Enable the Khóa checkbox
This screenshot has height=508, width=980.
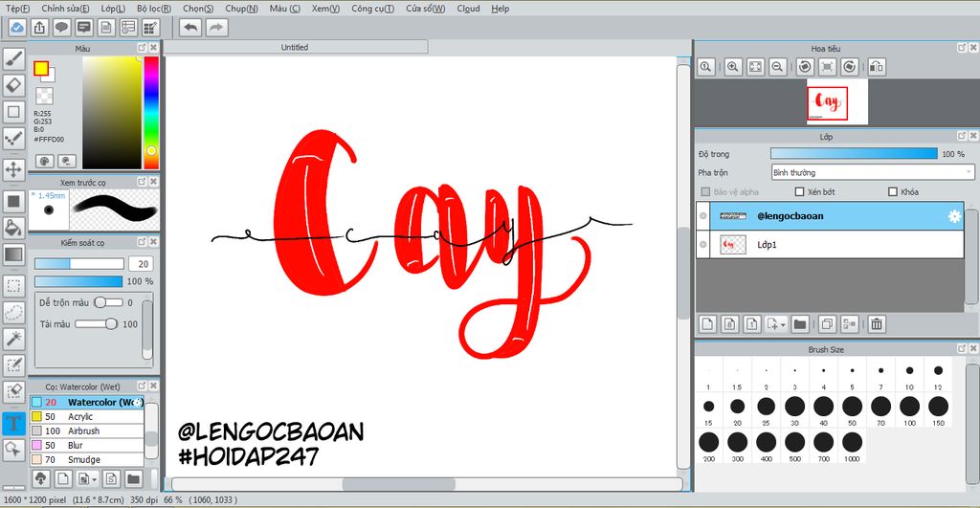893,192
